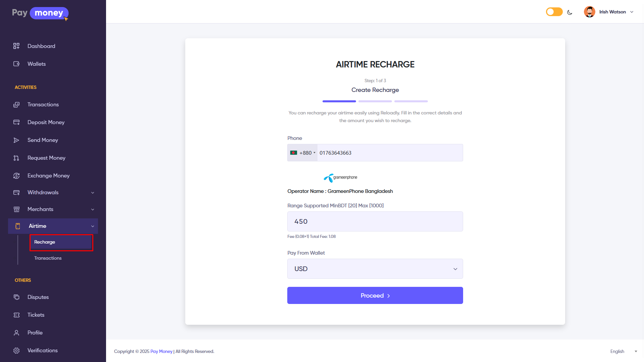Open Transactions under Airtime submenu
644x362 pixels.
(48, 258)
